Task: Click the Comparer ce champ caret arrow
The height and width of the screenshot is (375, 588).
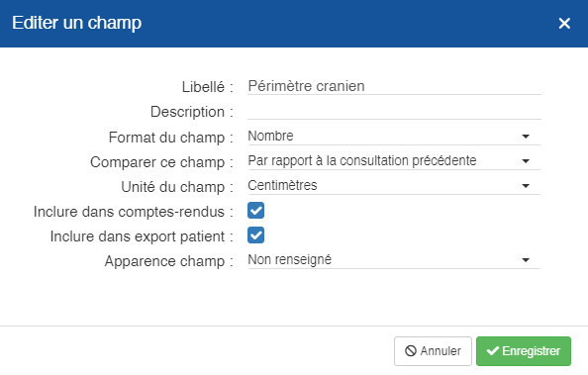Action: (526, 161)
